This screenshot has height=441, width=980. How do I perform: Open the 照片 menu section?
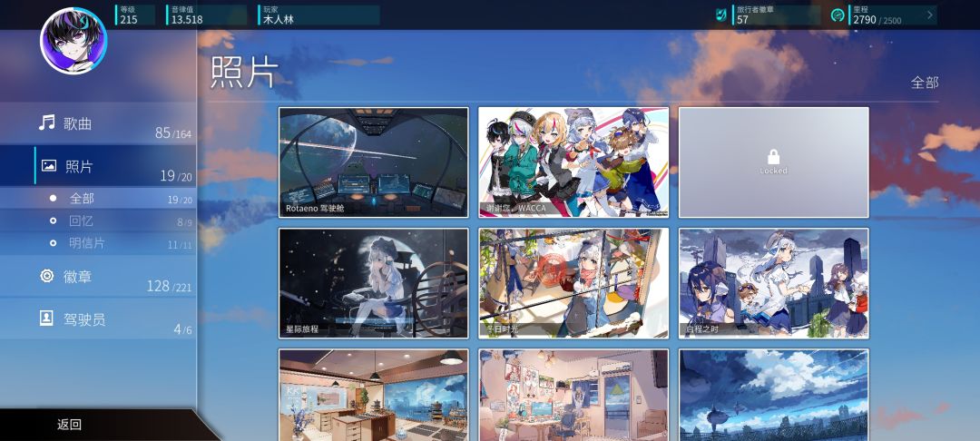click(98, 165)
